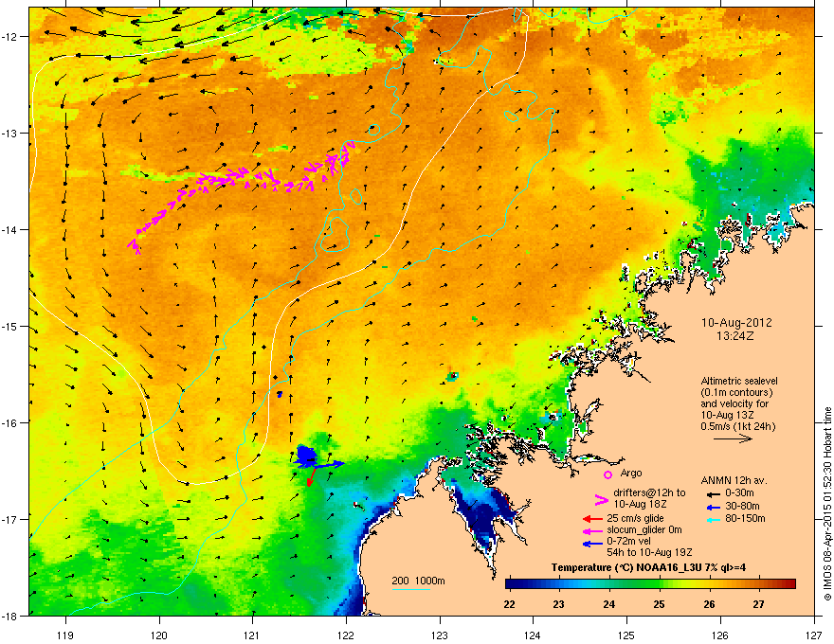The image size is (834, 644).
Task: Click the magenta slocum_glider legend arrow
Action: point(592,530)
